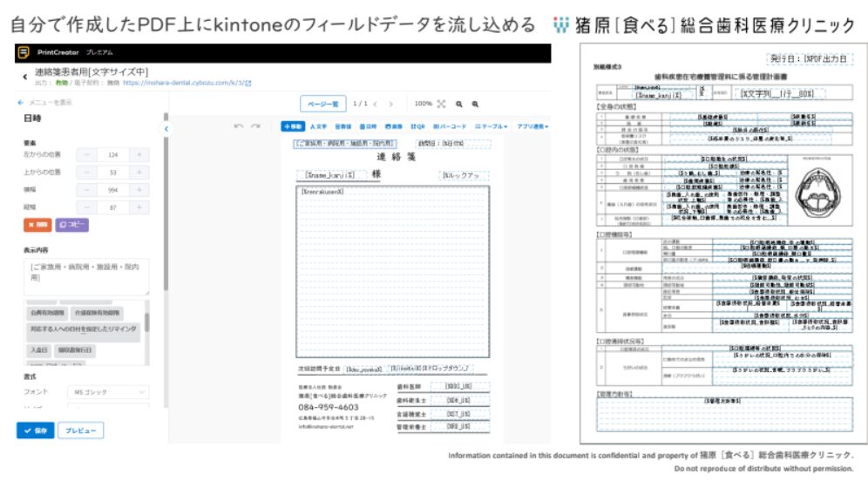Select the バーコード barcode tool
This screenshot has width=868, height=488.
coord(450,126)
